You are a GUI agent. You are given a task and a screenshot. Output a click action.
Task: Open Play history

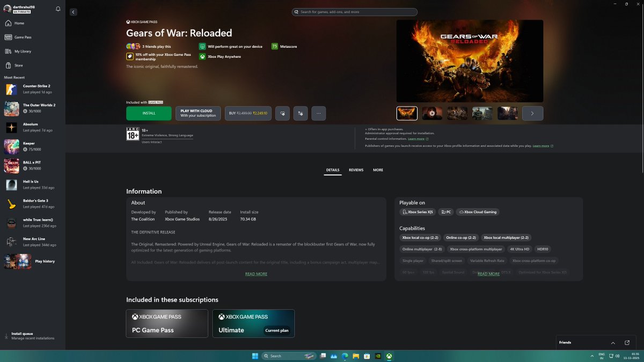pos(32,261)
